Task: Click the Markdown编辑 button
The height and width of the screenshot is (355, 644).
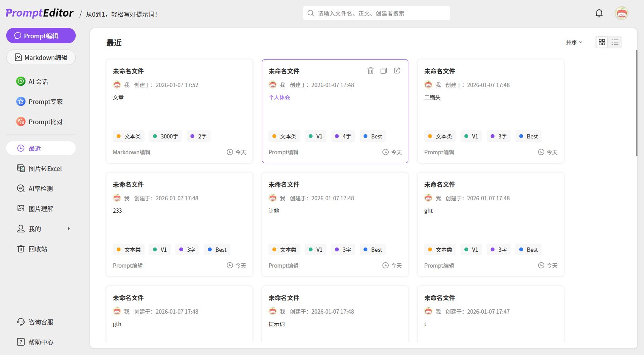Action: click(41, 58)
